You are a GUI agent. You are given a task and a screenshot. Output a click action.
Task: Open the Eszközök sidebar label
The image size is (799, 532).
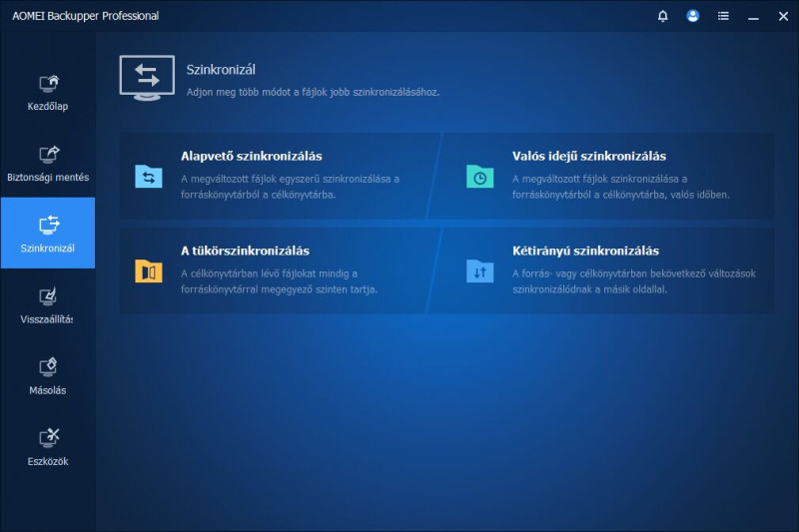pos(48,461)
